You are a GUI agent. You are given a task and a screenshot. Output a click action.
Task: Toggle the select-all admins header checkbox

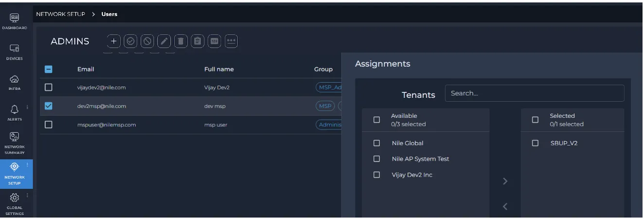[x=49, y=69]
